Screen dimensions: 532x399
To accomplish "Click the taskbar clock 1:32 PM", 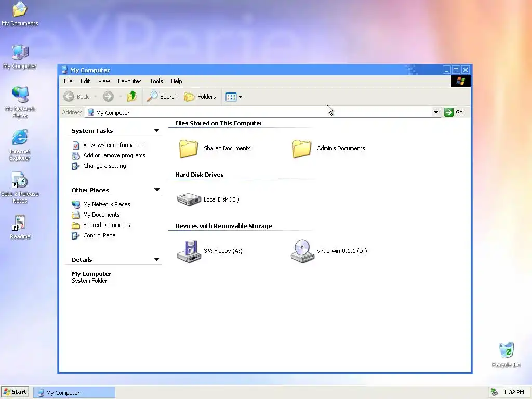I will point(514,393).
